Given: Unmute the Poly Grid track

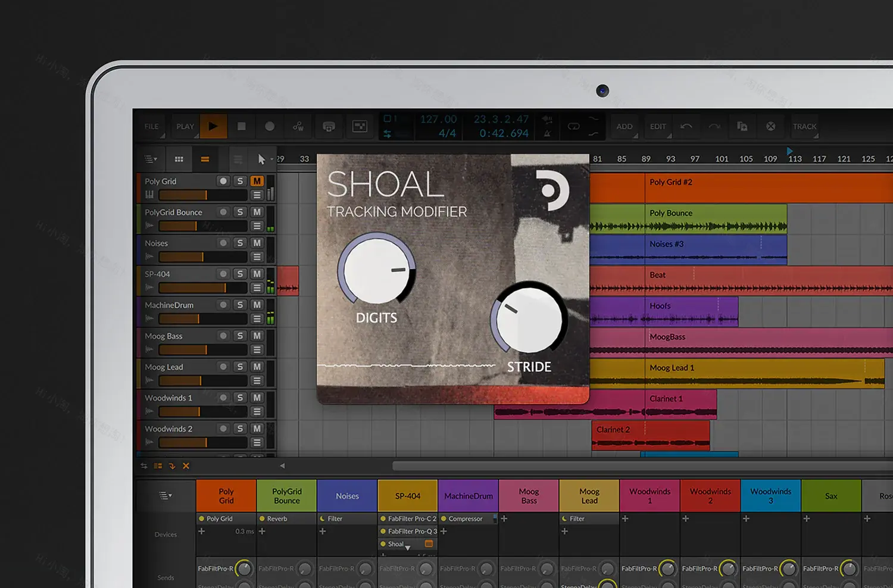Looking at the screenshot, I should coord(257,181).
